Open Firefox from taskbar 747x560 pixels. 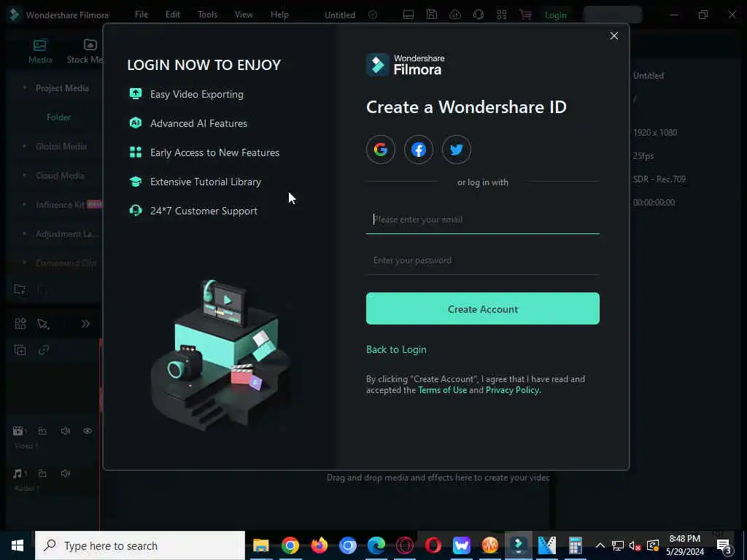coord(319,545)
